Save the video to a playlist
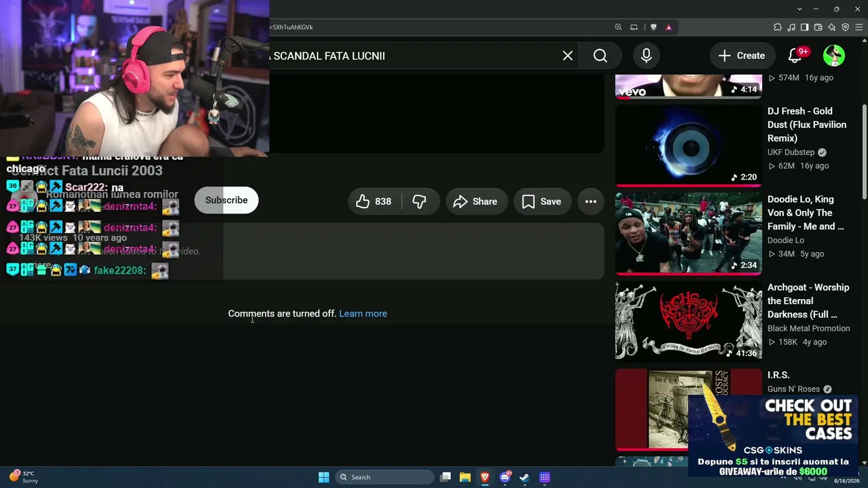The image size is (868, 488). (542, 201)
